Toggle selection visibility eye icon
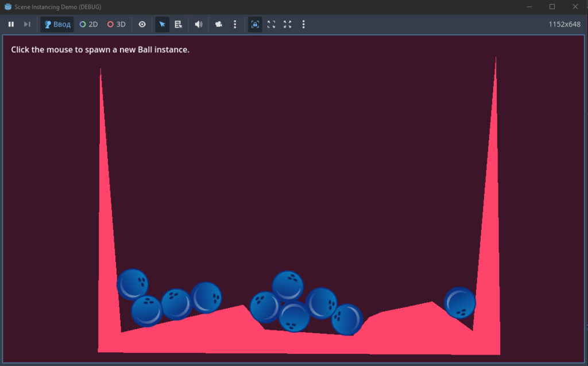Viewport: 588px width, 366px height. coord(142,24)
